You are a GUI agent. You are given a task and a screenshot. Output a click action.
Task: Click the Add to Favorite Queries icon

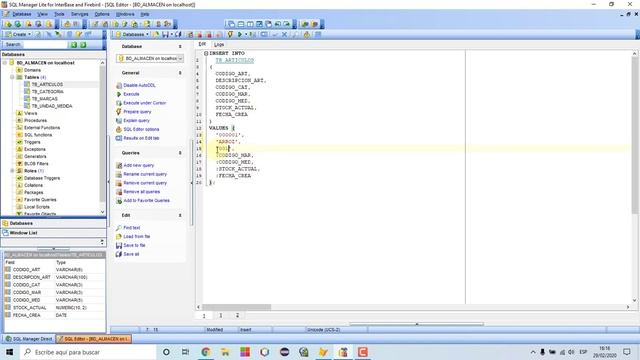point(119,201)
